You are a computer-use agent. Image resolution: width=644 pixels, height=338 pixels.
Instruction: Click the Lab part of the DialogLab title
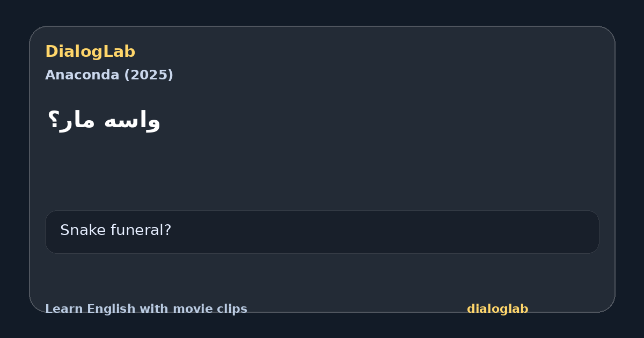120,52
